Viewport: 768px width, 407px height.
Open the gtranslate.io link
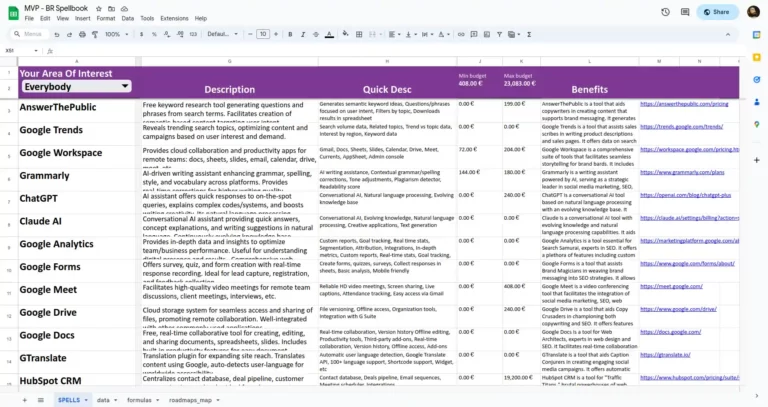pos(665,355)
